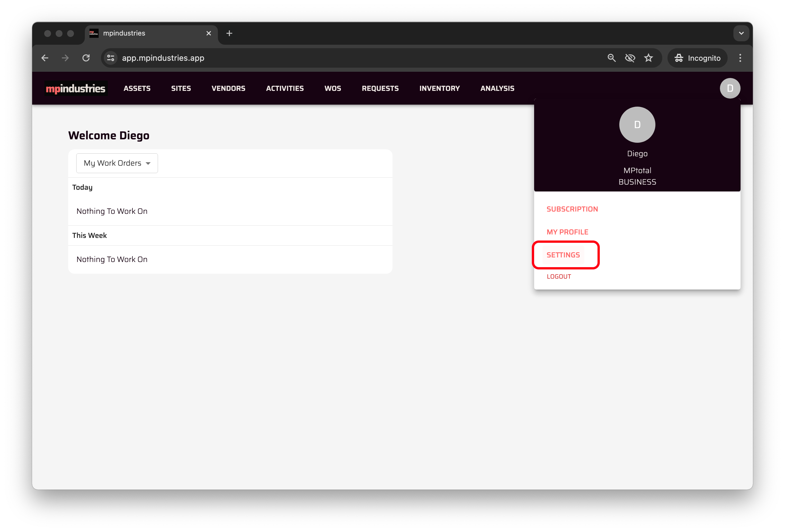This screenshot has height=532, width=785.
Task: Open the site information icon in address bar
Action: pyautogui.click(x=110, y=58)
